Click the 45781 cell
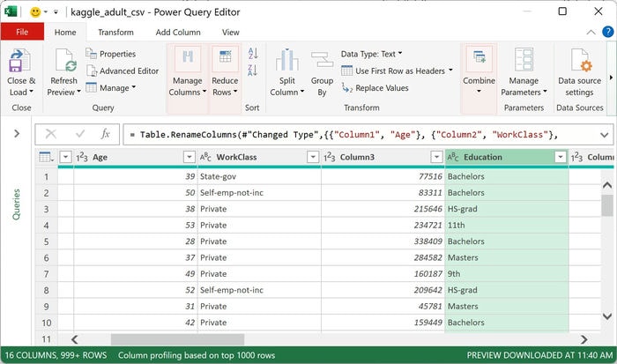Image resolution: width=617 pixels, height=364 pixels. coord(383,306)
